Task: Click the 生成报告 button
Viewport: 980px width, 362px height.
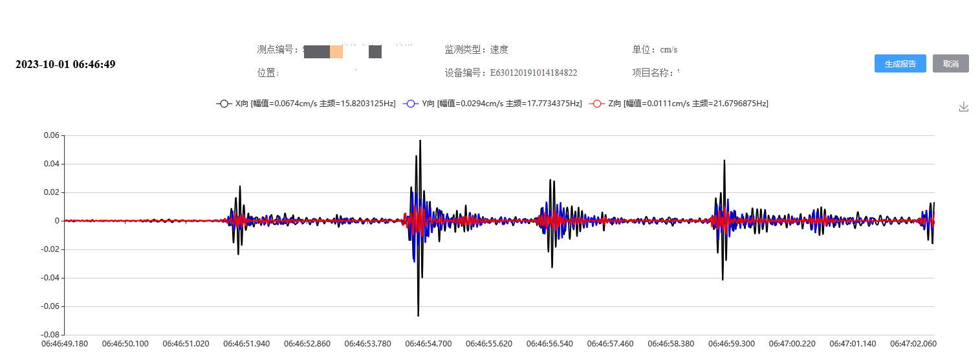Action: [900, 63]
